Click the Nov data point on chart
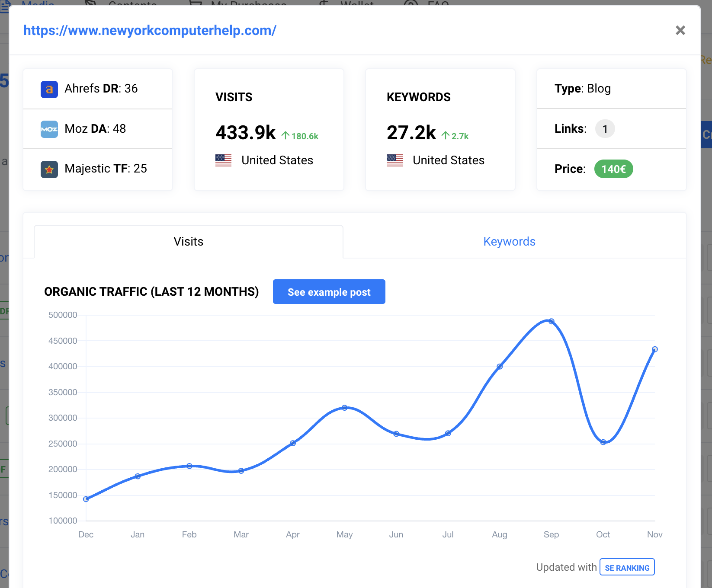This screenshot has height=588, width=712. [654, 349]
